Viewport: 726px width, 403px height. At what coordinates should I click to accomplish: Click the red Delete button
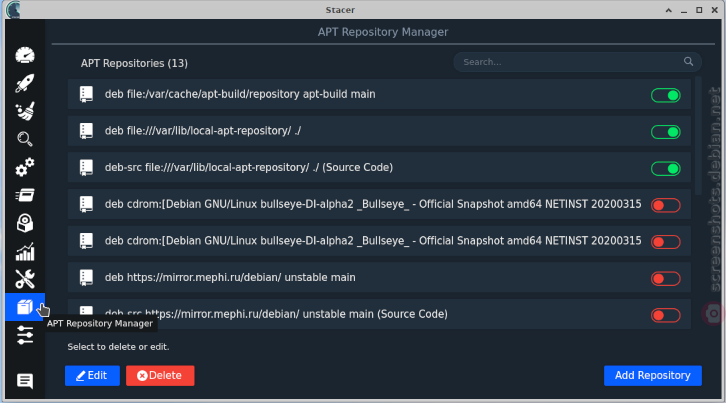point(160,376)
